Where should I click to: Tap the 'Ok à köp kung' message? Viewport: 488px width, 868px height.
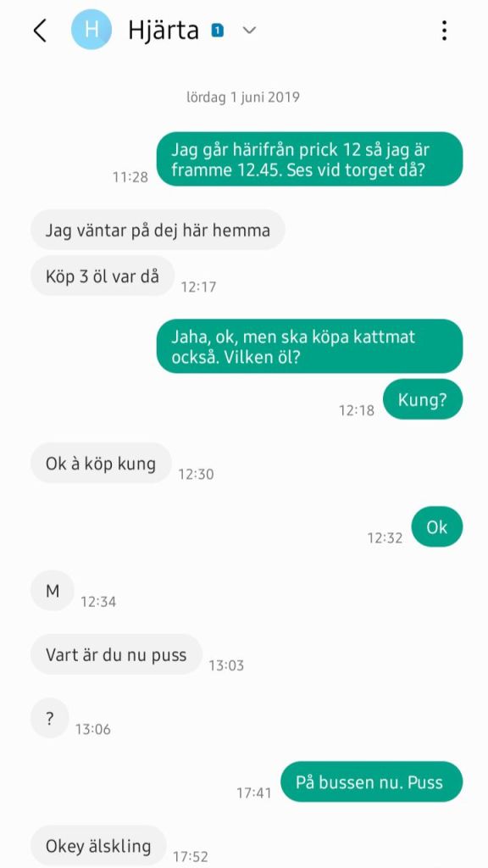click(101, 464)
